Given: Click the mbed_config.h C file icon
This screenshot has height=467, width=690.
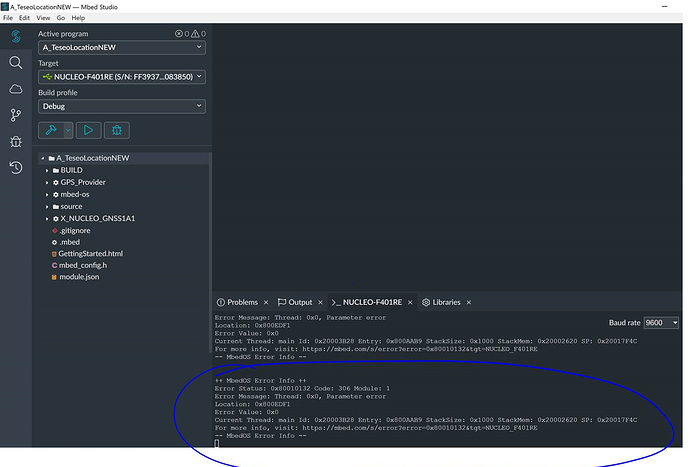Looking at the screenshot, I should tap(55, 265).
